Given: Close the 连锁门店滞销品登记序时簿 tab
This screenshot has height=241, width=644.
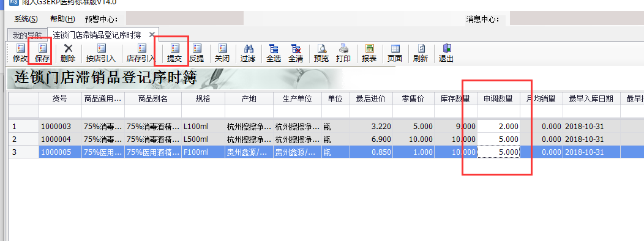Looking at the screenshot, I should [x=152, y=34].
